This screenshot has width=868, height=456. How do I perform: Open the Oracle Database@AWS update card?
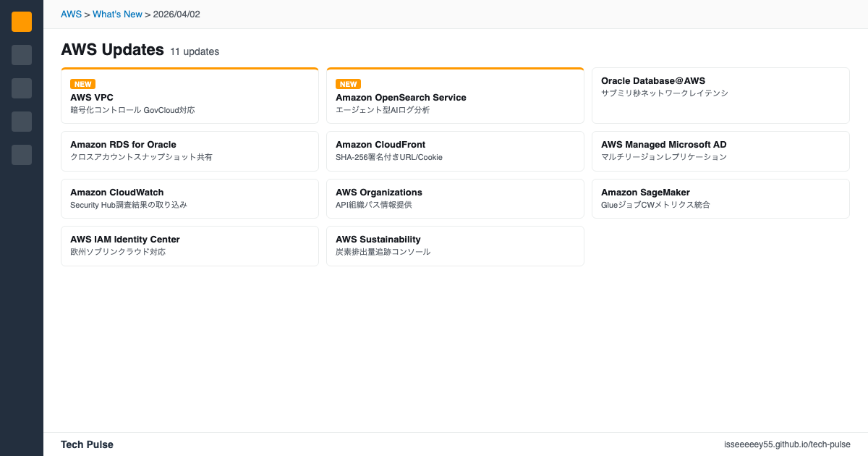720,96
